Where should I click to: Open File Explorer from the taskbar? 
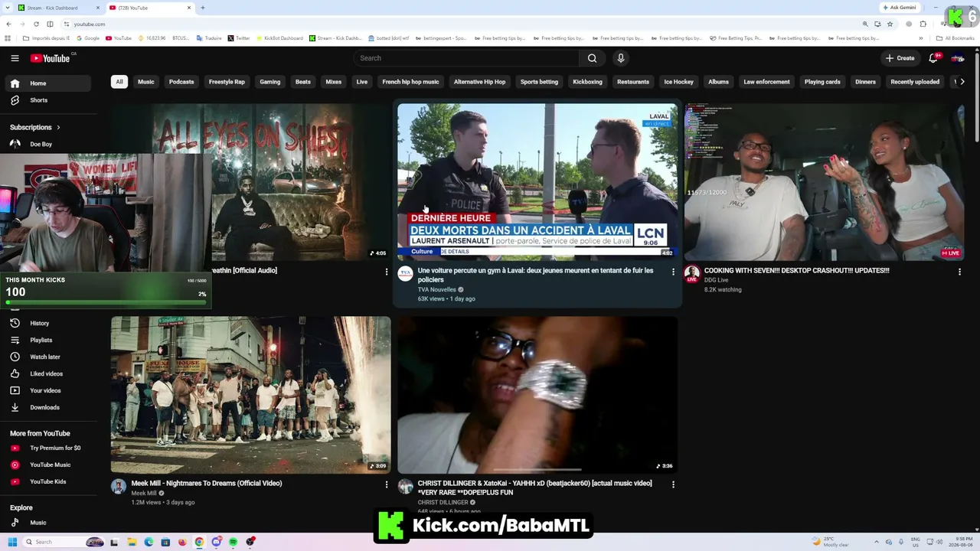(132, 542)
